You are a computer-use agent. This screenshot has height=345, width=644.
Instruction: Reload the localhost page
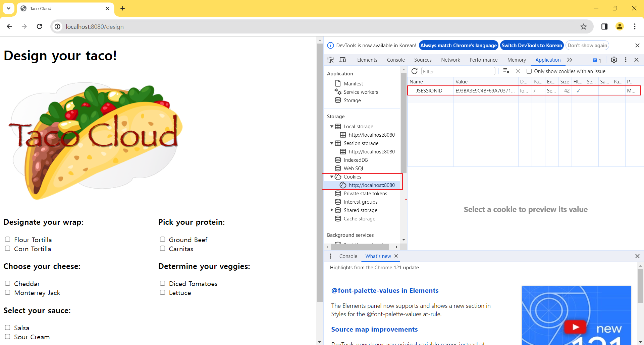tap(39, 26)
